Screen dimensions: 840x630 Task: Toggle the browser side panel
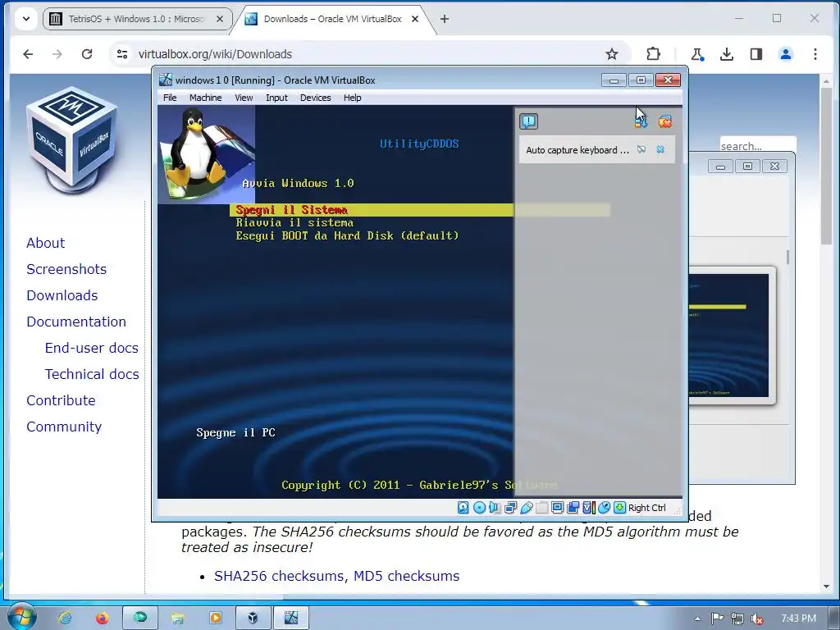pos(756,54)
